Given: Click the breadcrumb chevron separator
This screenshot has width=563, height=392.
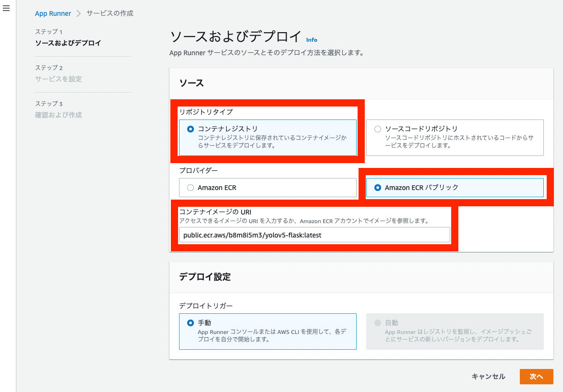Looking at the screenshot, I should (x=79, y=13).
